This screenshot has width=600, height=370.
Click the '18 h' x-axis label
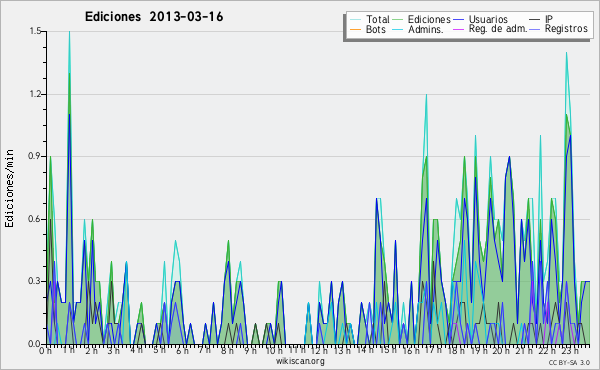456,351
